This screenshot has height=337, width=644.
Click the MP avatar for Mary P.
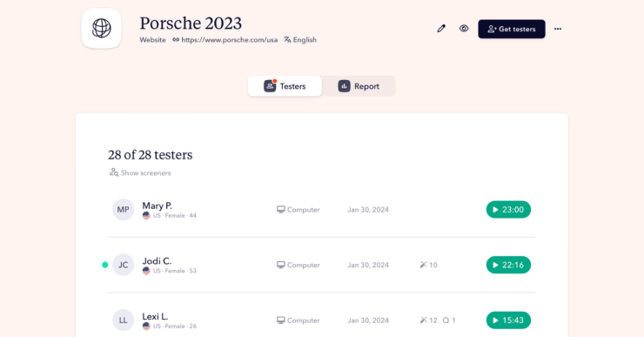point(124,210)
